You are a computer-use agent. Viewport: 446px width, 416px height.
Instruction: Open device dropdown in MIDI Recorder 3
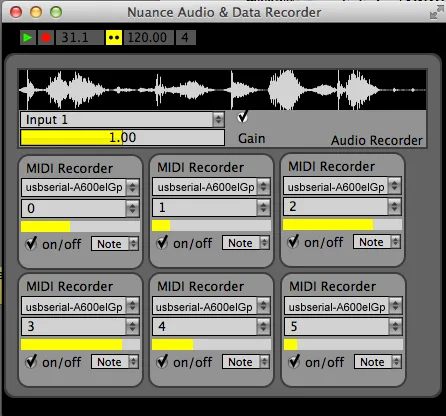[x=80, y=306]
